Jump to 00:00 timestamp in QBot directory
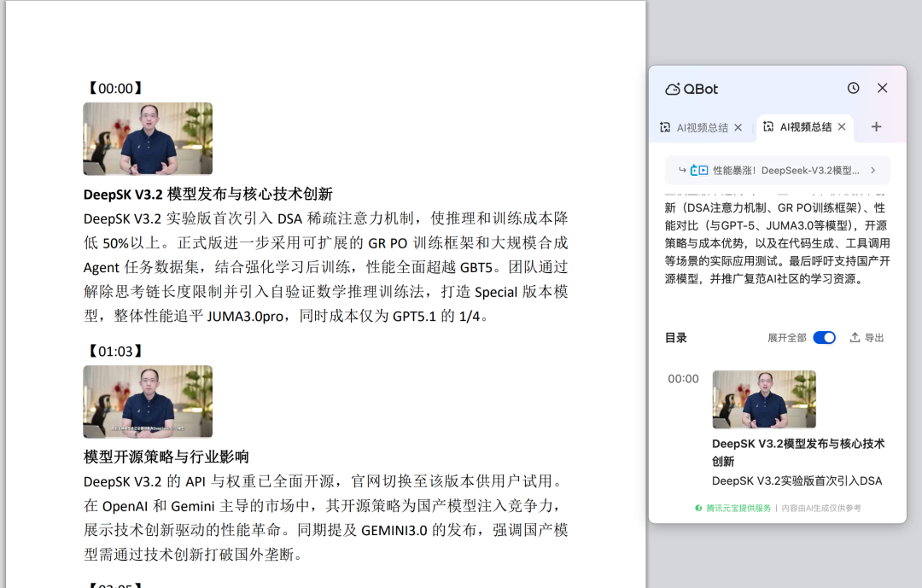The image size is (922, 588). [683, 379]
